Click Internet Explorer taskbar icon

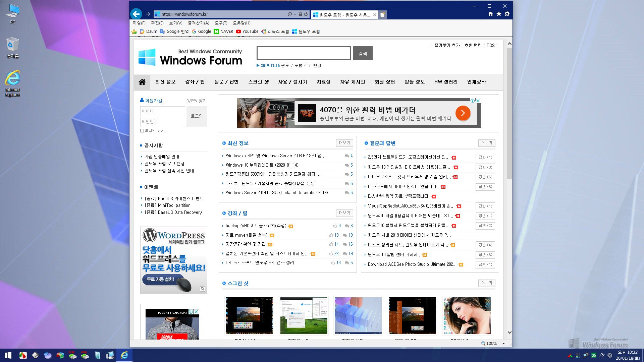click(x=124, y=355)
